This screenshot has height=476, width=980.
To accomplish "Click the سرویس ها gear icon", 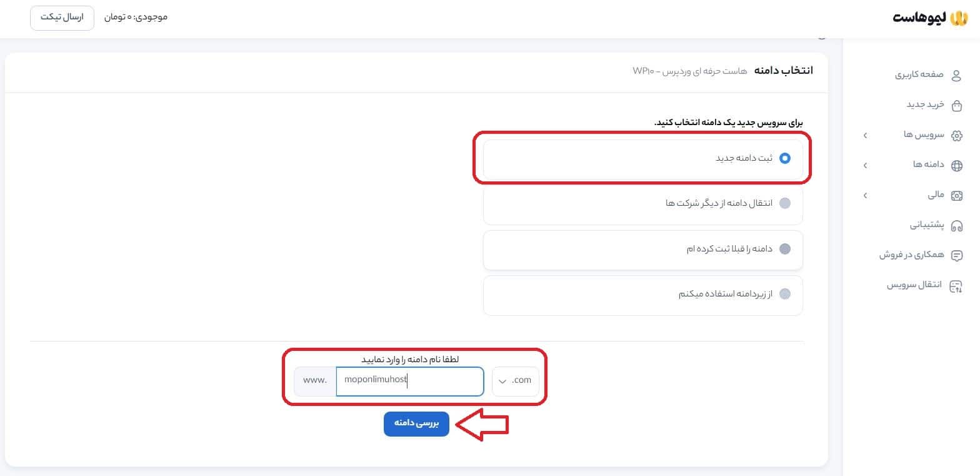I will tap(956, 135).
